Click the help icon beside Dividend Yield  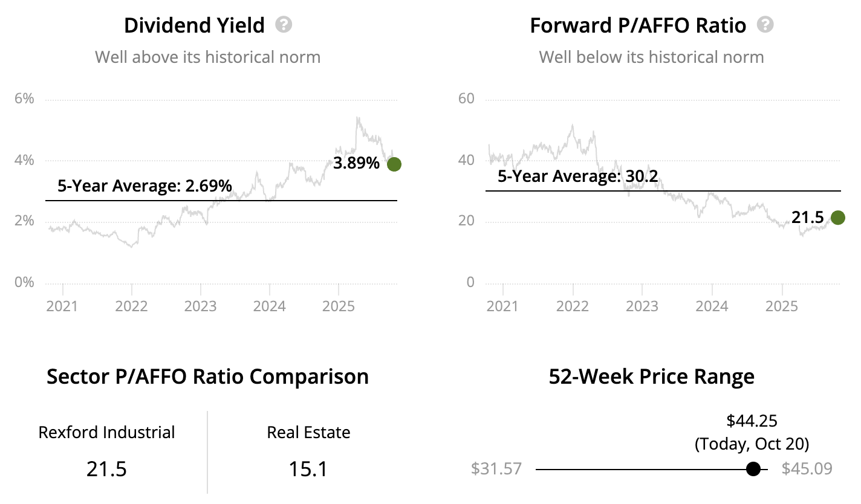[x=284, y=25]
